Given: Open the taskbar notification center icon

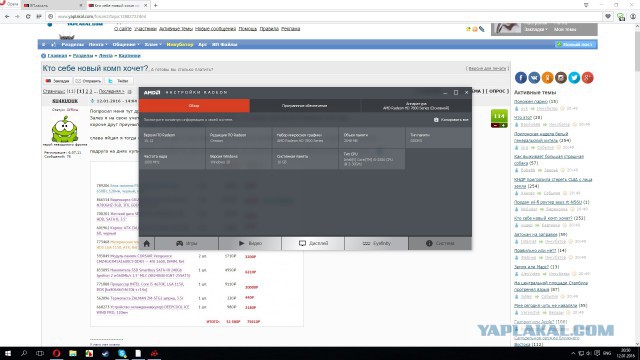Looking at the screenshot, I should (597, 353).
